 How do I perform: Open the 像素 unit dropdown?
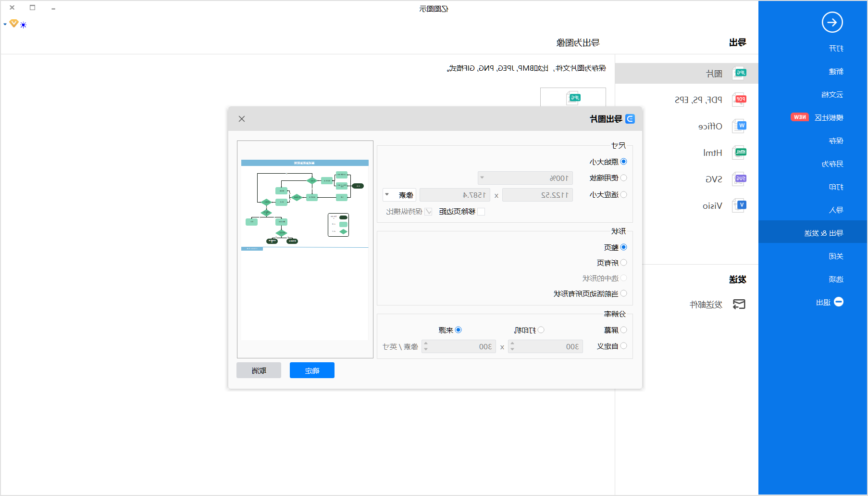click(x=399, y=195)
